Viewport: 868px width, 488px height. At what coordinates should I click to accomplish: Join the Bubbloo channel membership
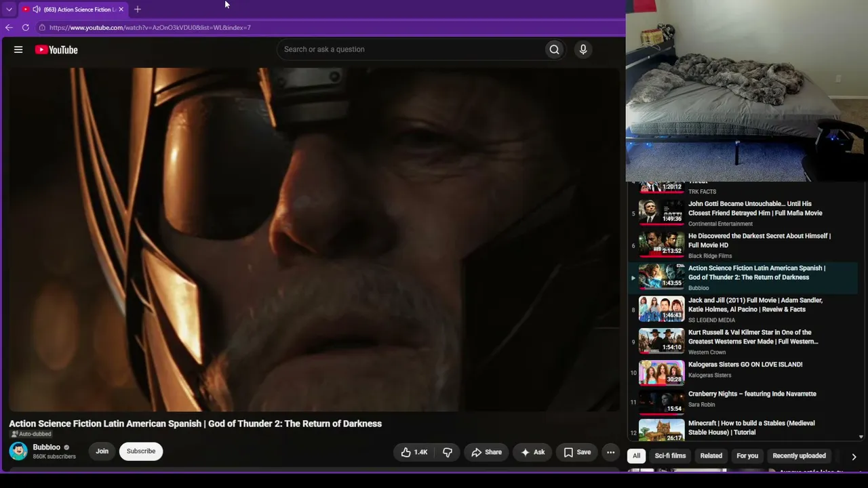click(x=102, y=451)
